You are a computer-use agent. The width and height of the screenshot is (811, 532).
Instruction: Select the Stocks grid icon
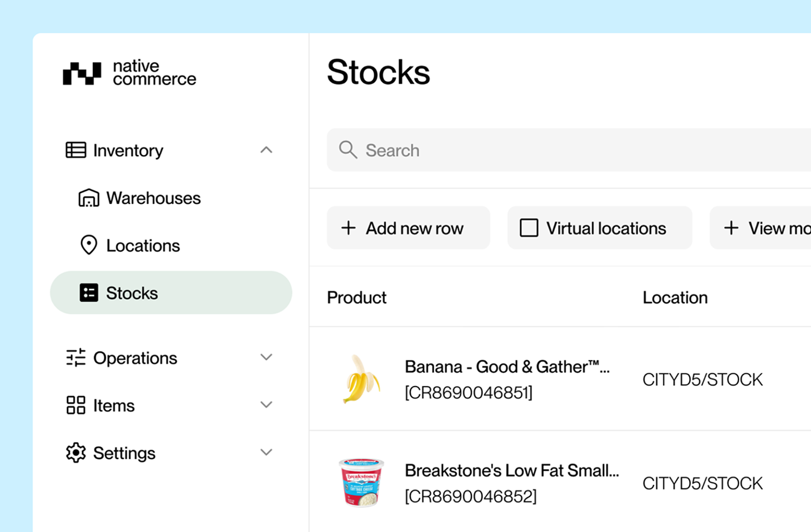(x=89, y=293)
